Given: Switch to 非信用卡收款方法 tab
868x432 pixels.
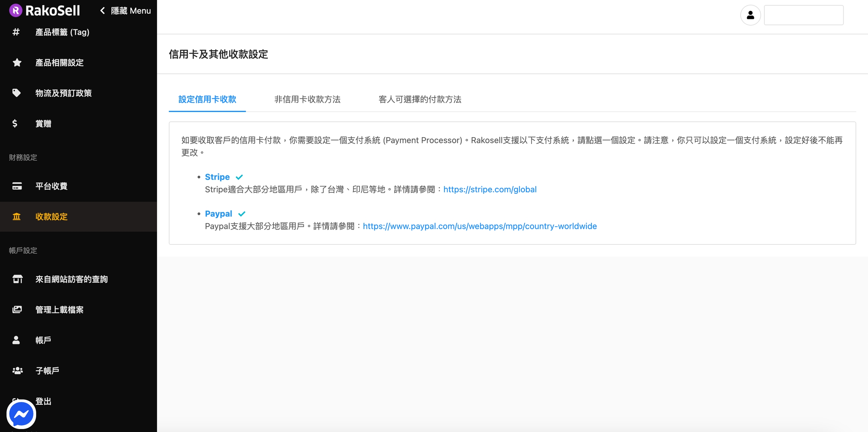Looking at the screenshot, I should click(307, 99).
